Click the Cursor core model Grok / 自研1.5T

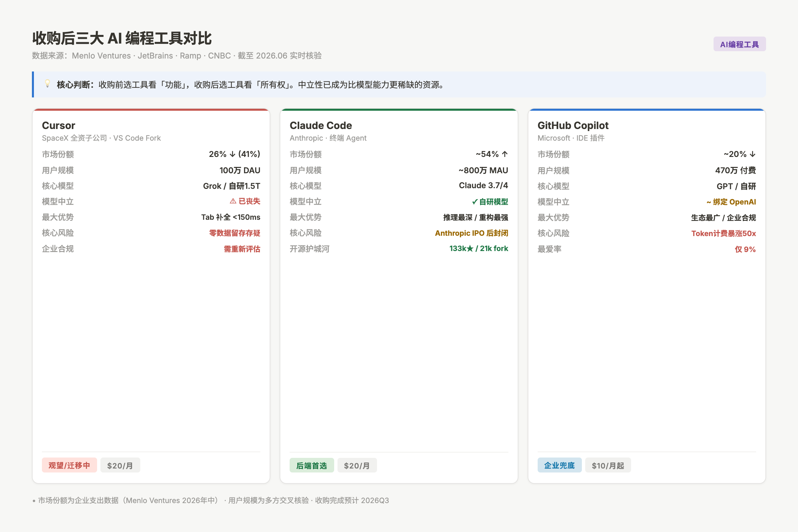point(231,186)
